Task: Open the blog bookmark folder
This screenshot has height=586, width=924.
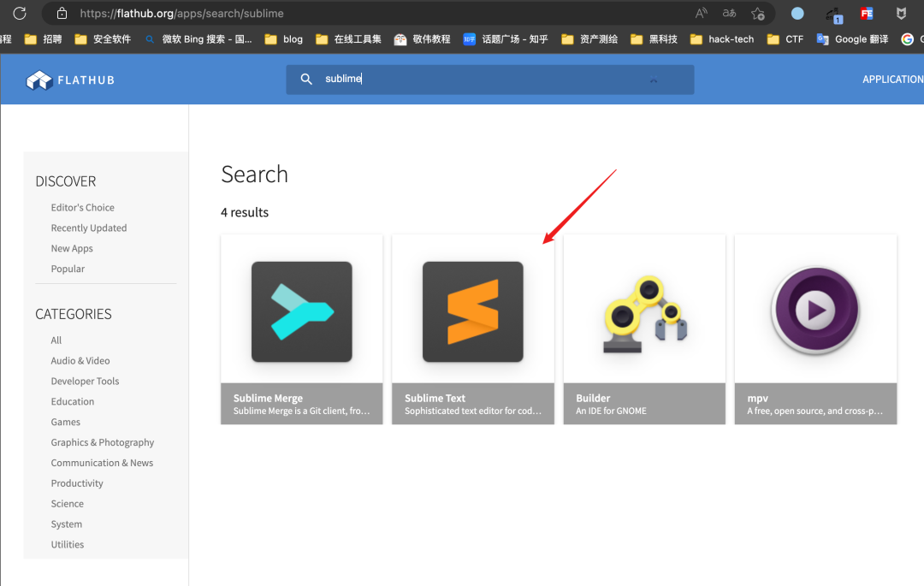Action: click(284, 38)
